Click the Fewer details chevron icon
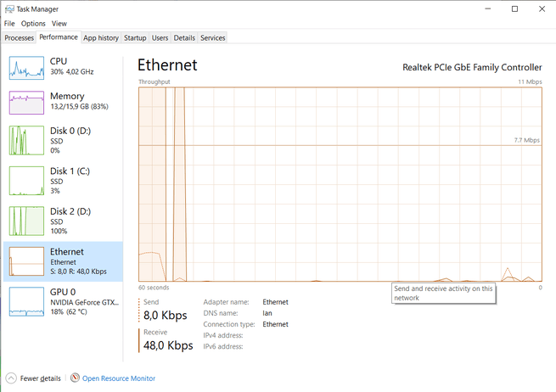Image resolution: width=556 pixels, height=392 pixels. [x=11, y=378]
